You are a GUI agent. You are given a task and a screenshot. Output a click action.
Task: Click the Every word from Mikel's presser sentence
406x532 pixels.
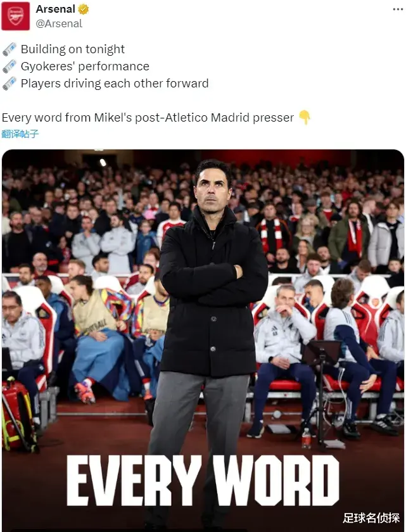(148, 118)
